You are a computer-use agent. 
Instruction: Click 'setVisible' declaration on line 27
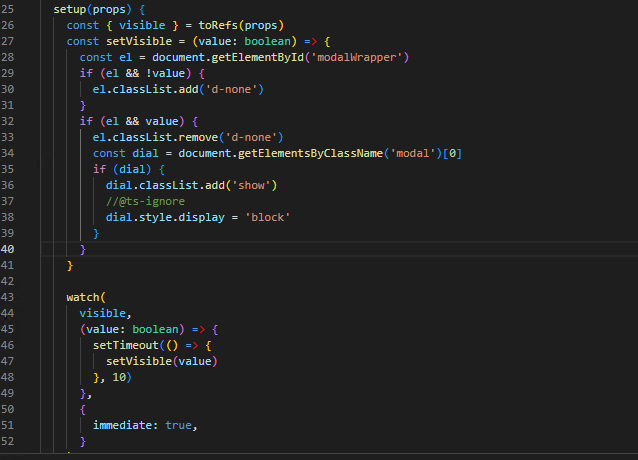139,41
